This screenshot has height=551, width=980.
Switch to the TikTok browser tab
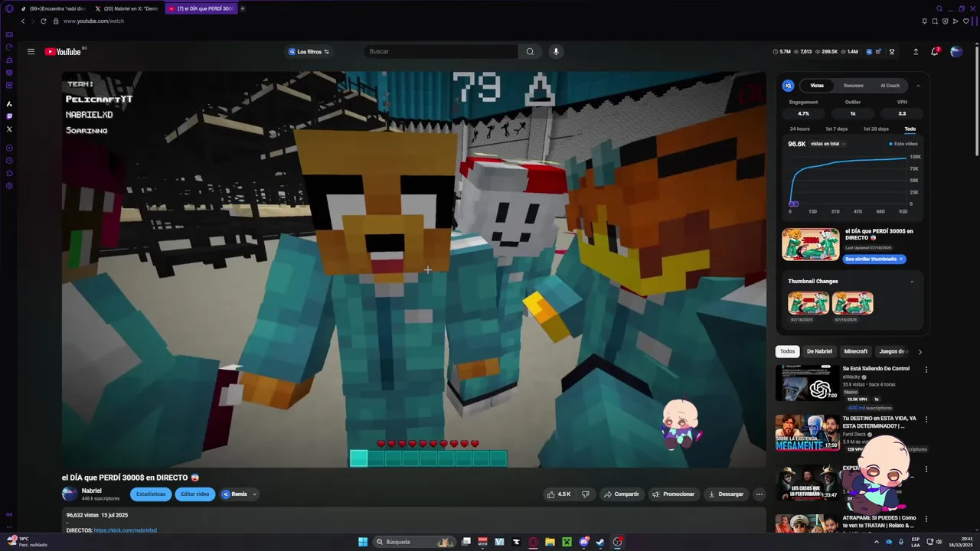[x=54, y=8]
